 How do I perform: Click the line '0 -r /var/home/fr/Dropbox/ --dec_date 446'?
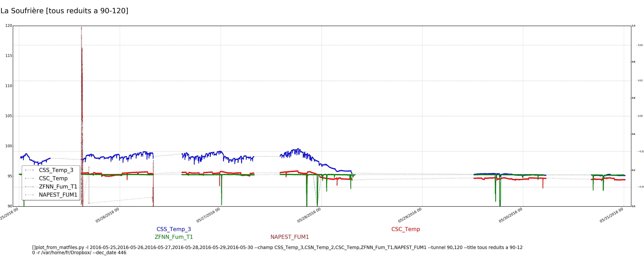pyautogui.click(x=79, y=253)
